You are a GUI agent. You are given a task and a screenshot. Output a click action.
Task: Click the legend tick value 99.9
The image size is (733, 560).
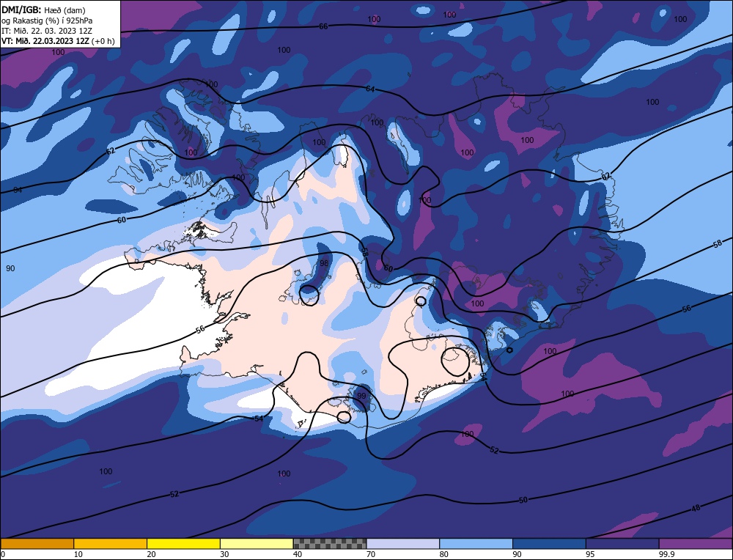[666, 554]
